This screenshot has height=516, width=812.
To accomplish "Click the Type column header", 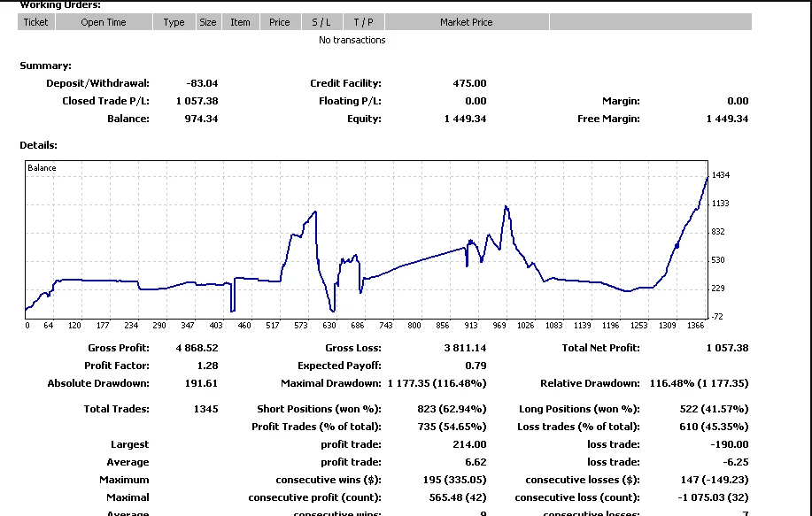I will 174,22.
